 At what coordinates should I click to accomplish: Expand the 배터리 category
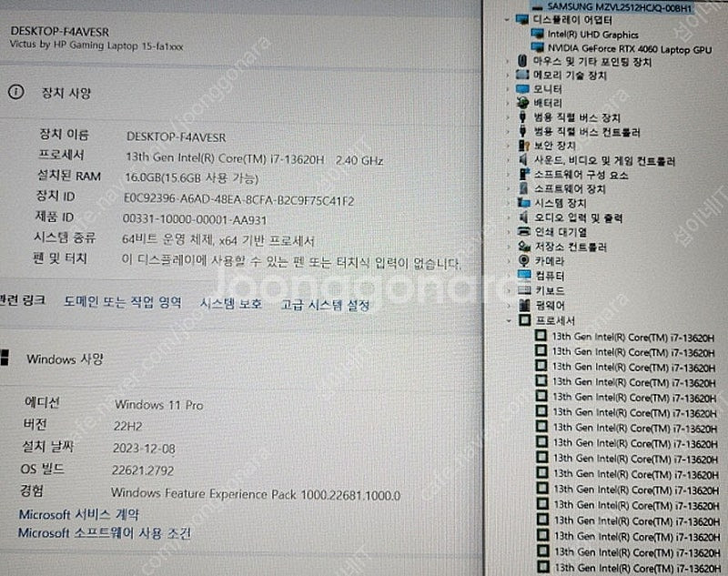click(508, 103)
